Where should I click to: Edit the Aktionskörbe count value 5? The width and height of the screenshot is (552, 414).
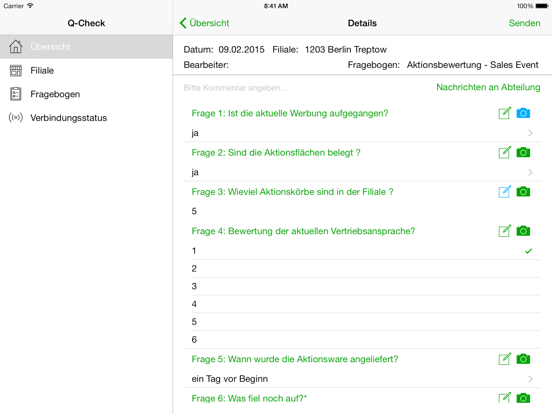click(194, 211)
